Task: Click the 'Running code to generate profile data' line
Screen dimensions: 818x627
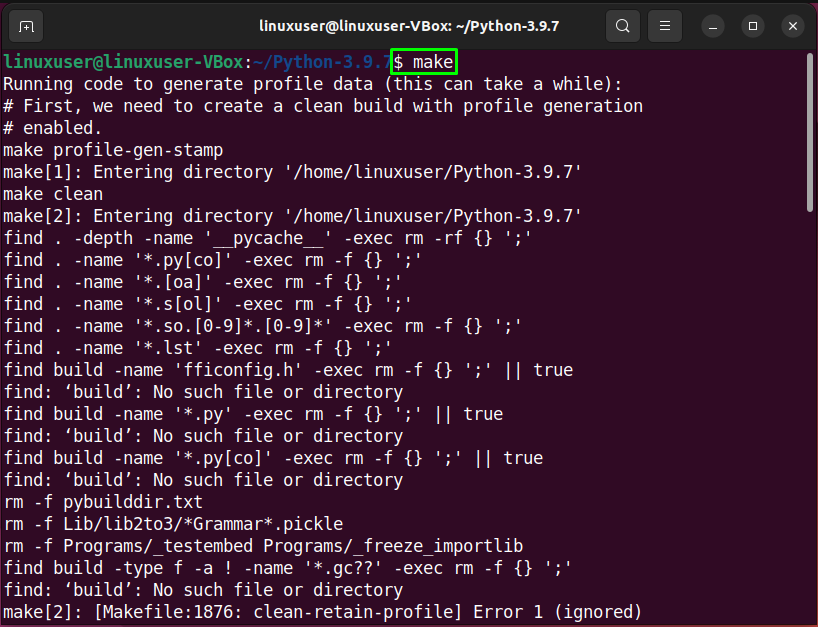Action: pos(312,84)
